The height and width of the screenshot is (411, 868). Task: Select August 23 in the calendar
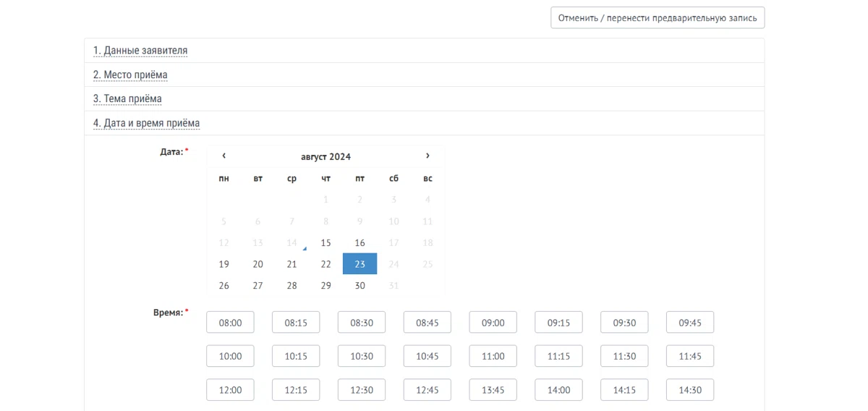[359, 264]
